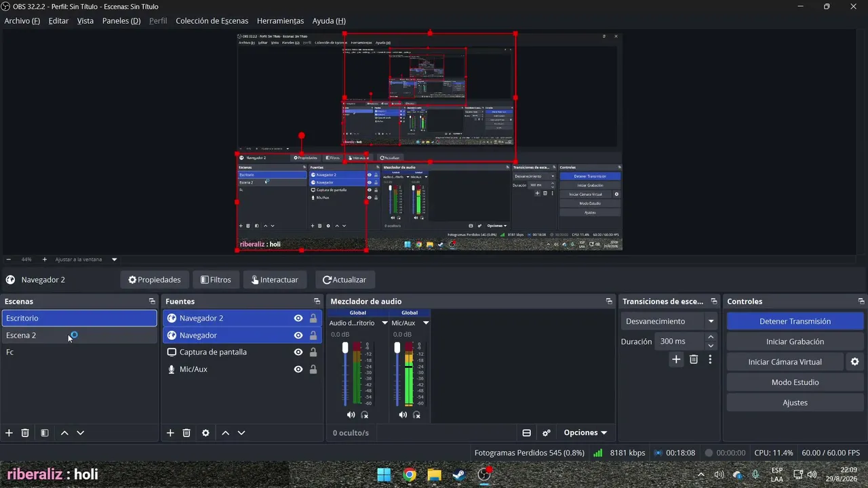Image resolution: width=868 pixels, height=488 pixels.
Task: Open the Colección de Escenas menu
Action: coord(212,21)
